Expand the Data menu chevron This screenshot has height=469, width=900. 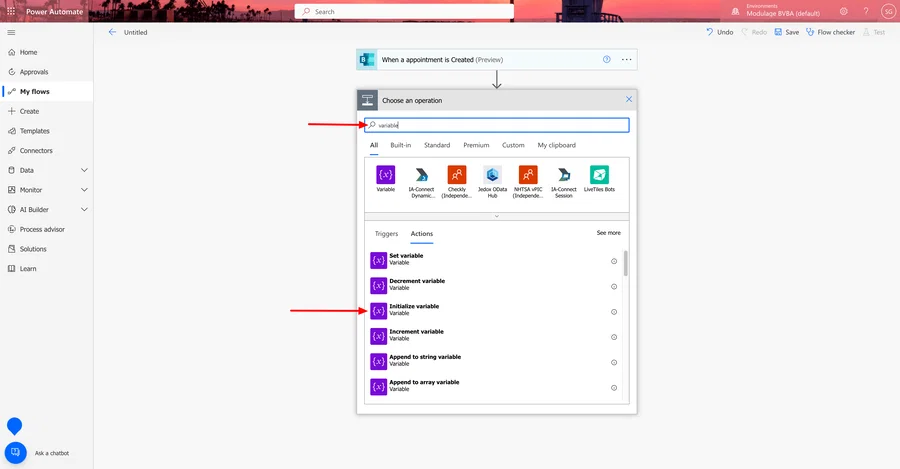(x=84, y=170)
